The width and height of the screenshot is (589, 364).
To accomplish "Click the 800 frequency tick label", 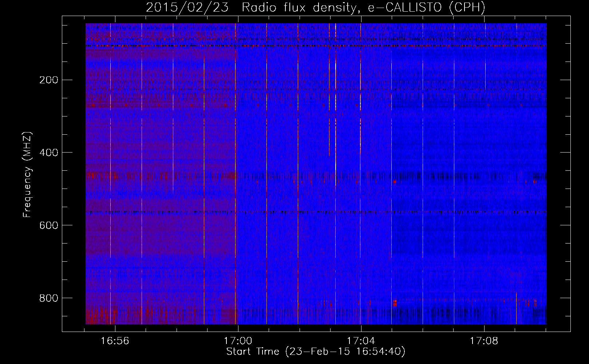I will 49,298.
